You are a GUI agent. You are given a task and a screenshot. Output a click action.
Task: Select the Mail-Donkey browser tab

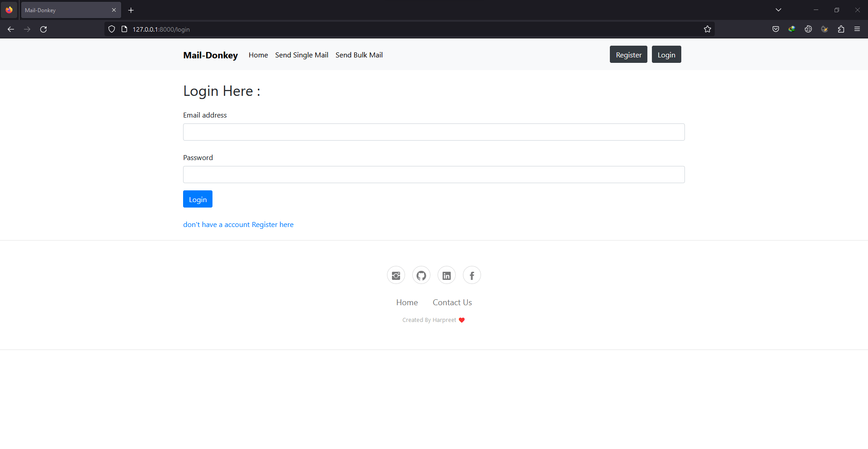tap(63, 10)
